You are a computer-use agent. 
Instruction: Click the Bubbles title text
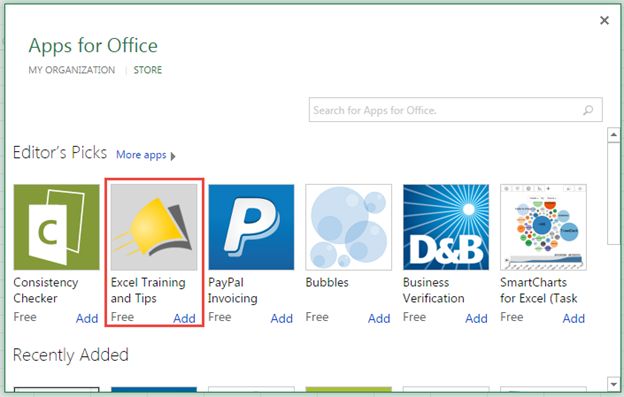coord(327,282)
